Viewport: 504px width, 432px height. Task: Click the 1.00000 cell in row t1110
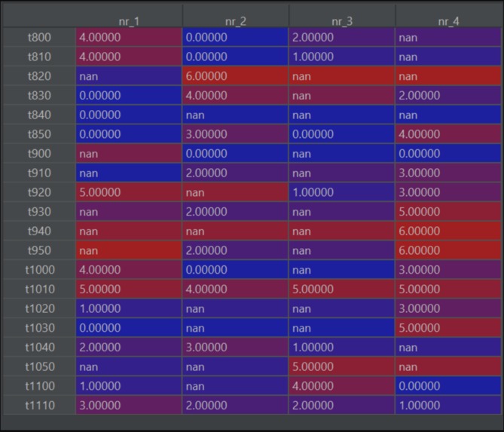pyautogui.click(x=448, y=406)
